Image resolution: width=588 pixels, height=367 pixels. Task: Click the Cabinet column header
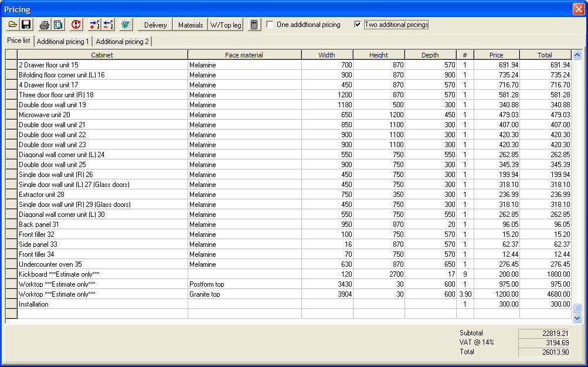point(102,55)
